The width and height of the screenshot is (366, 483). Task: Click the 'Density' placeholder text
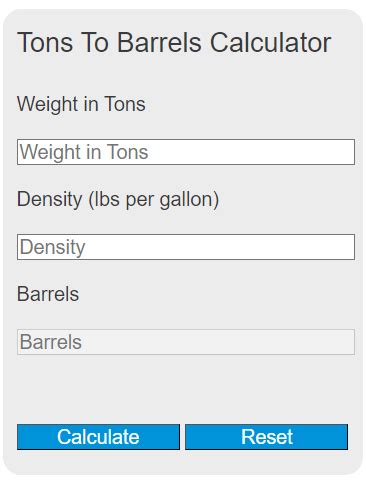(x=53, y=248)
